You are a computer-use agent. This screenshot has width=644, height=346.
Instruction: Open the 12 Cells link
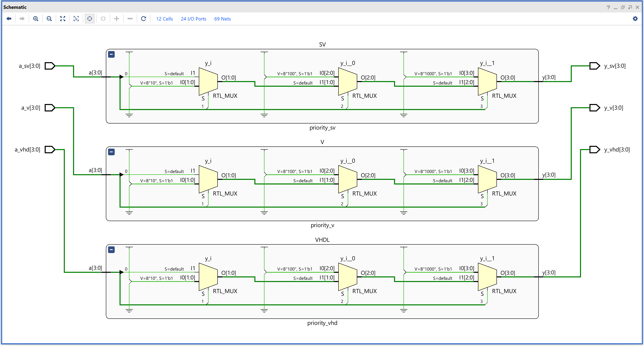[164, 19]
